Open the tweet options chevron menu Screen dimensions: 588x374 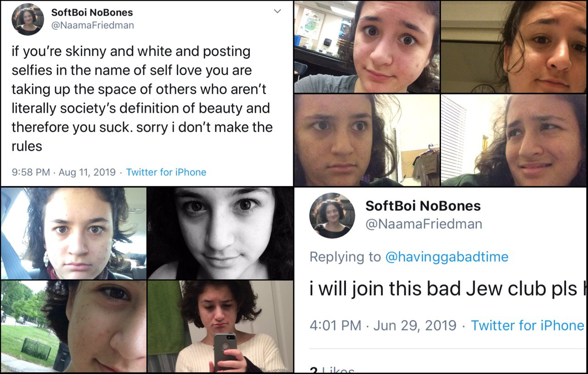pos(277,11)
